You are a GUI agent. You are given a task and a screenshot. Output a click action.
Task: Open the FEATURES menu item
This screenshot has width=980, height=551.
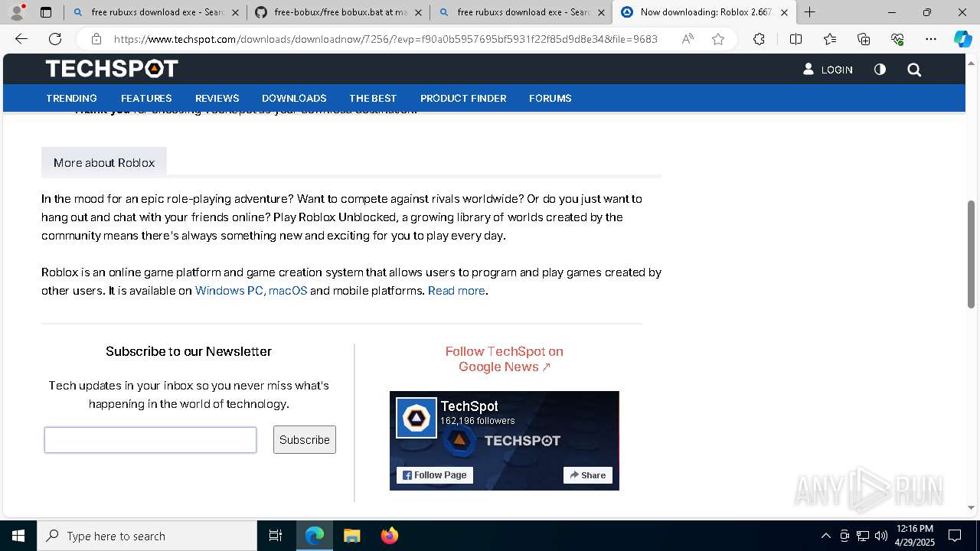146,98
